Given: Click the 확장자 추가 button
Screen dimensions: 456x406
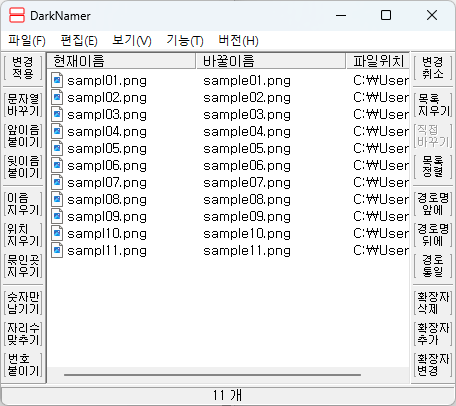Looking at the screenshot, I should point(433,334).
